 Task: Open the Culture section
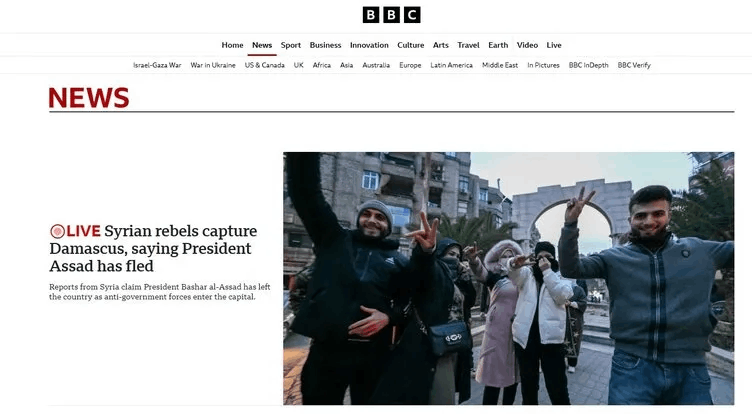coord(411,45)
